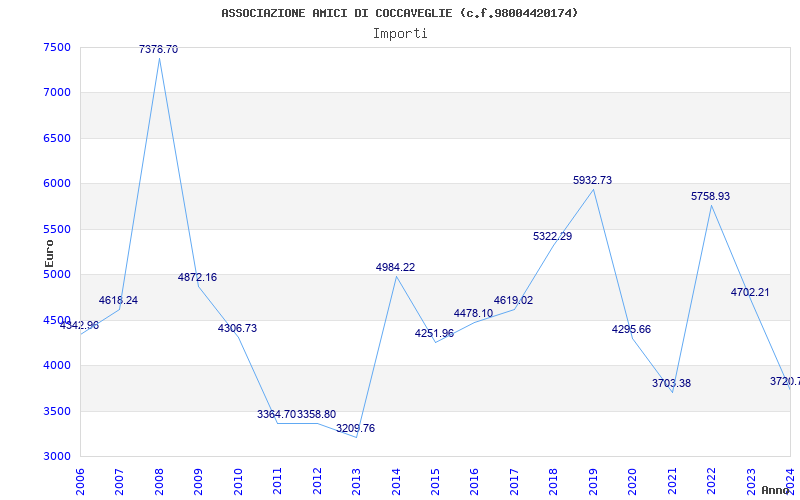Viewport: 800px width, 500px height.
Task: Select the 2013 x-axis year label
Action: pyautogui.click(x=356, y=482)
